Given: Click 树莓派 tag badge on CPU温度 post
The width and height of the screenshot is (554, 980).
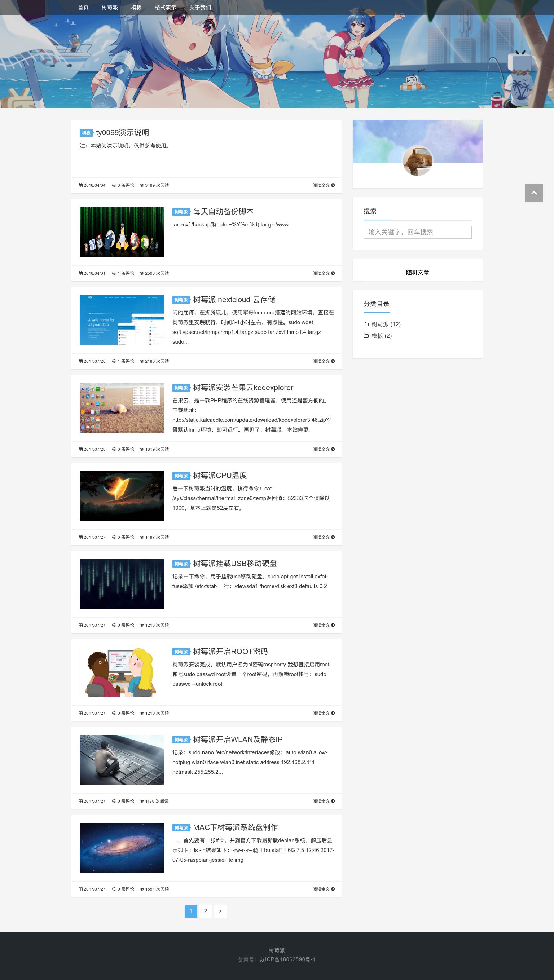Looking at the screenshot, I should tap(181, 476).
